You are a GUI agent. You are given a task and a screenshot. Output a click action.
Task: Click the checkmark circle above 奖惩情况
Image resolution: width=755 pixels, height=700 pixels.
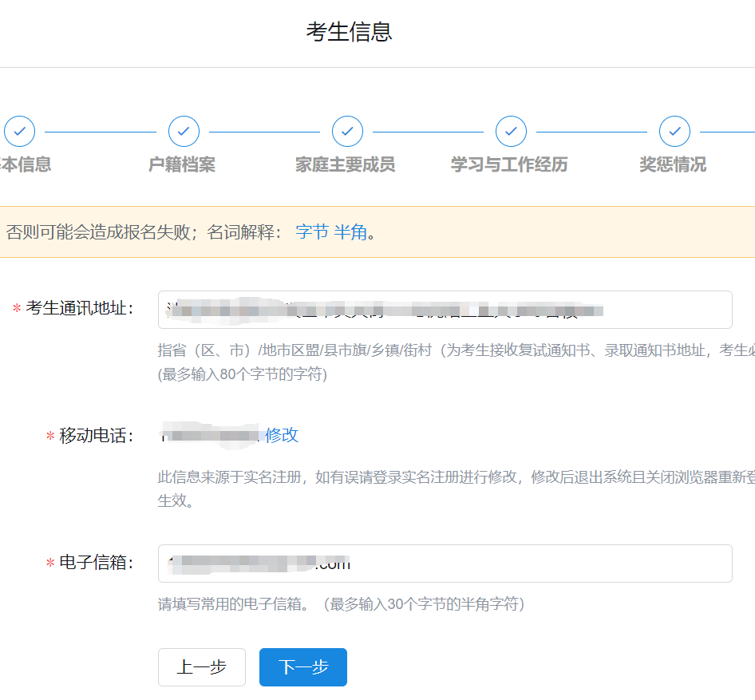(674, 131)
